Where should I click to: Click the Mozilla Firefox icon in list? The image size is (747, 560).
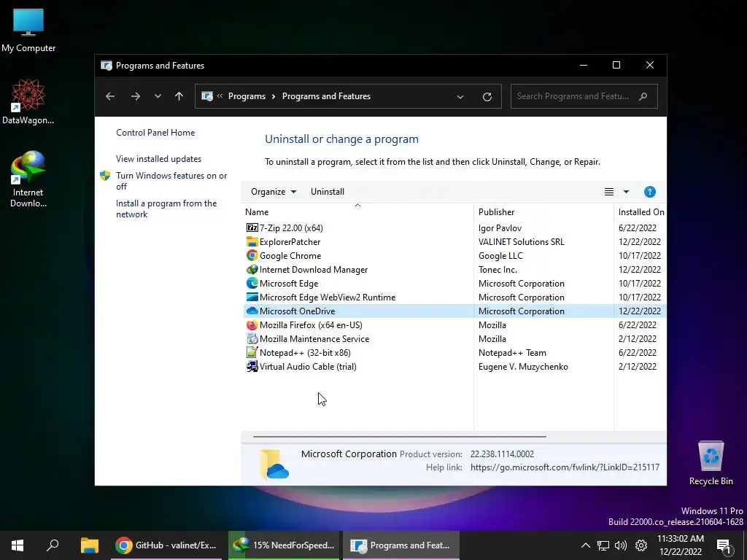[x=252, y=324]
